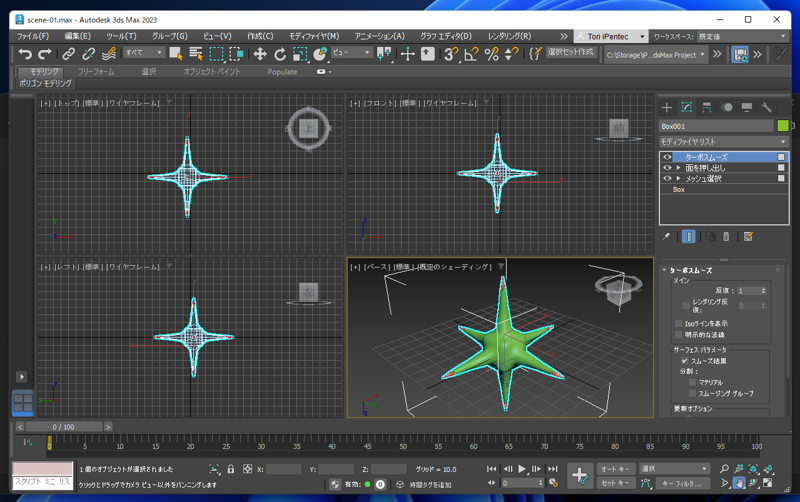Open the Utilities wrench panel tab

[766, 107]
